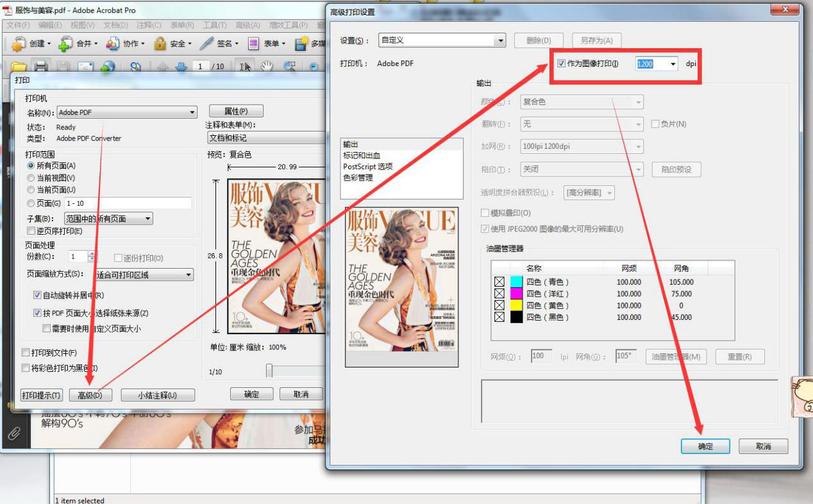
Task: Click the magenta ink color swatch
Action: [x=516, y=294]
